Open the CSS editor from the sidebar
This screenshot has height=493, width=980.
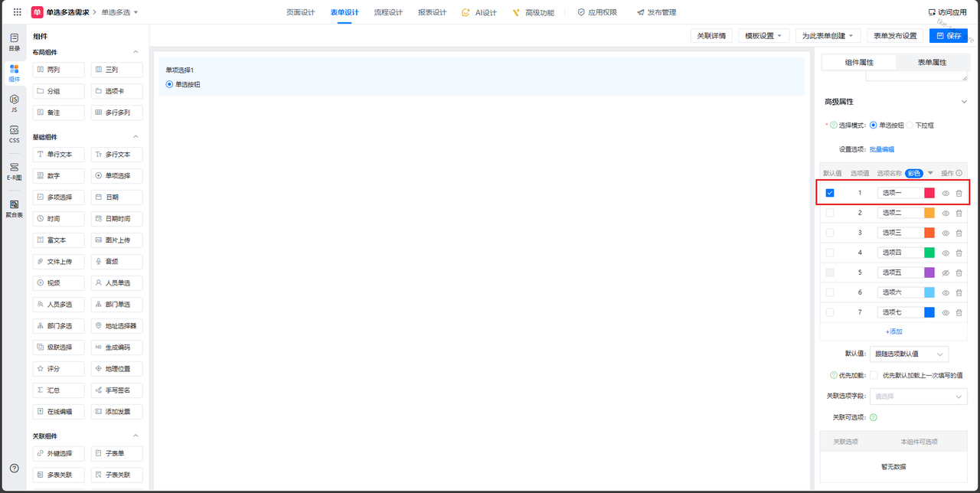14,135
